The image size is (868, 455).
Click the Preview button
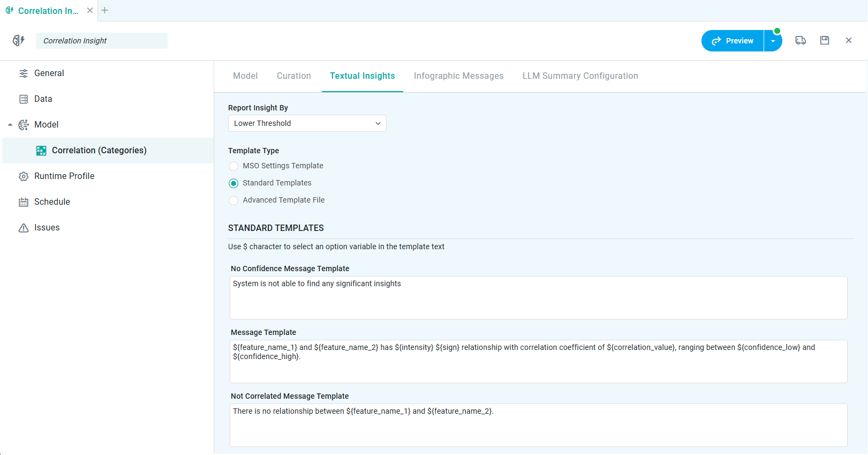click(733, 41)
